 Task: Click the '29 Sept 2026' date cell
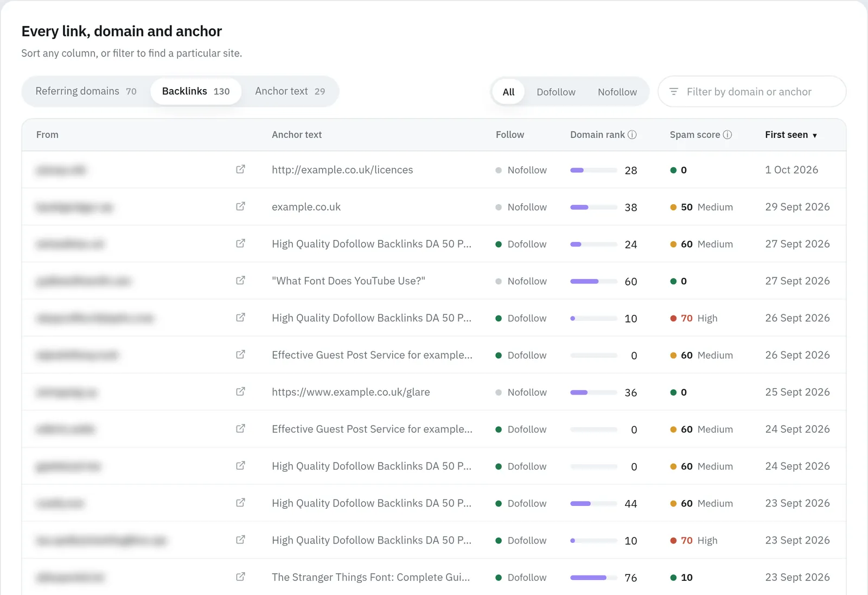tap(797, 207)
